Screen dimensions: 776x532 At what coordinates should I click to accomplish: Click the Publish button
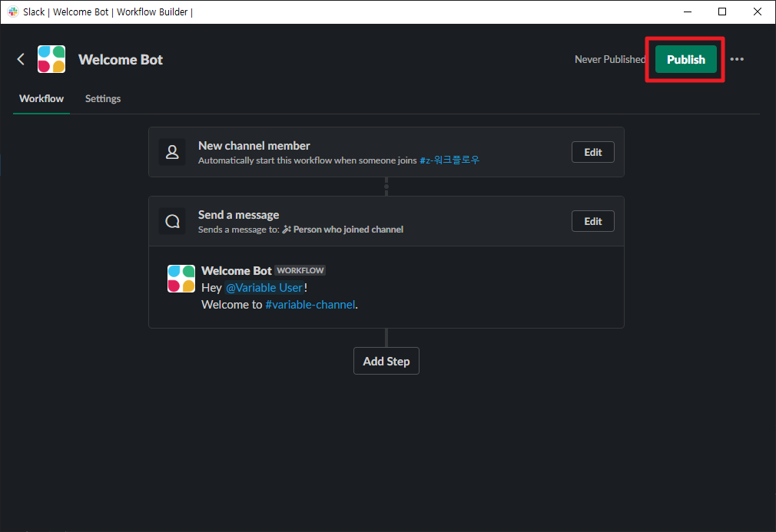click(685, 59)
